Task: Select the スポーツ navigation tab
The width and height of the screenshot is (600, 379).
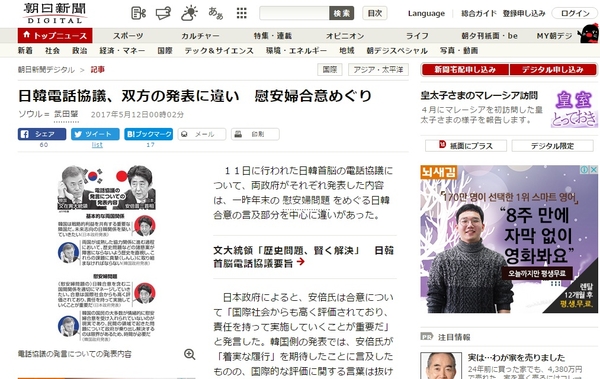Action: click(x=128, y=36)
